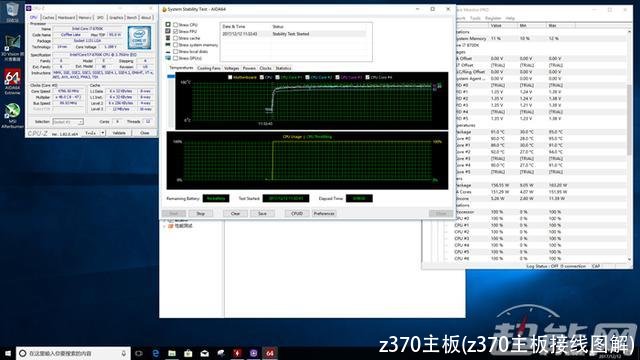Open Microsoft Store from the taskbar

[x=188, y=353]
